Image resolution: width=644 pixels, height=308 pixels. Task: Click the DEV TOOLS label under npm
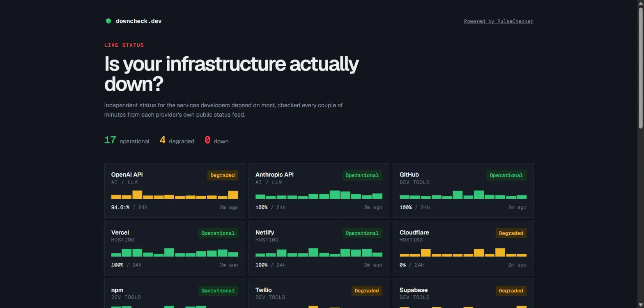pos(126,297)
